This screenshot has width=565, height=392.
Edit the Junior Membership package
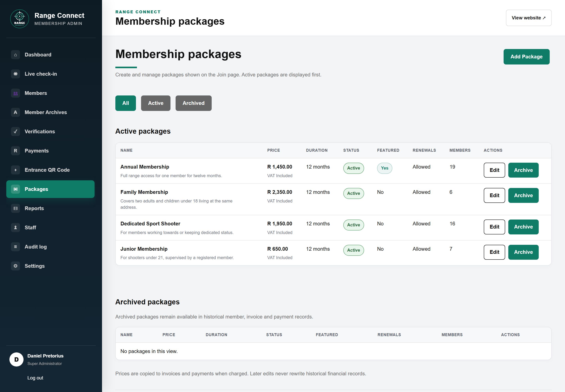(x=494, y=252)
